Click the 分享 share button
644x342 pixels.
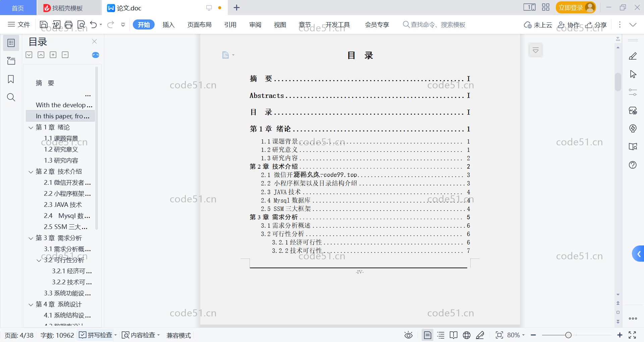596,25
